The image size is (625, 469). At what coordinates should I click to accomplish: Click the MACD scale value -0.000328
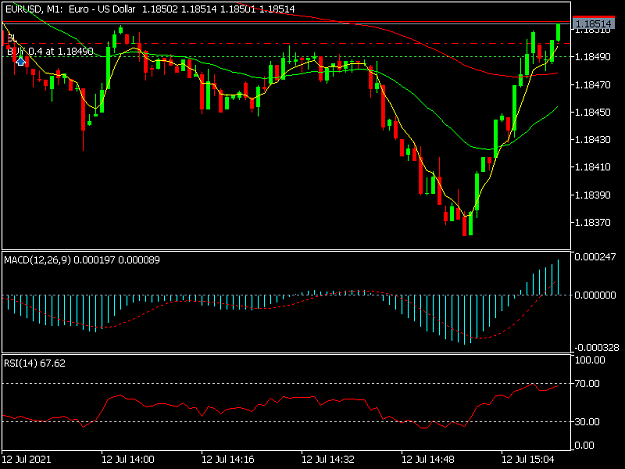(596, 347)
